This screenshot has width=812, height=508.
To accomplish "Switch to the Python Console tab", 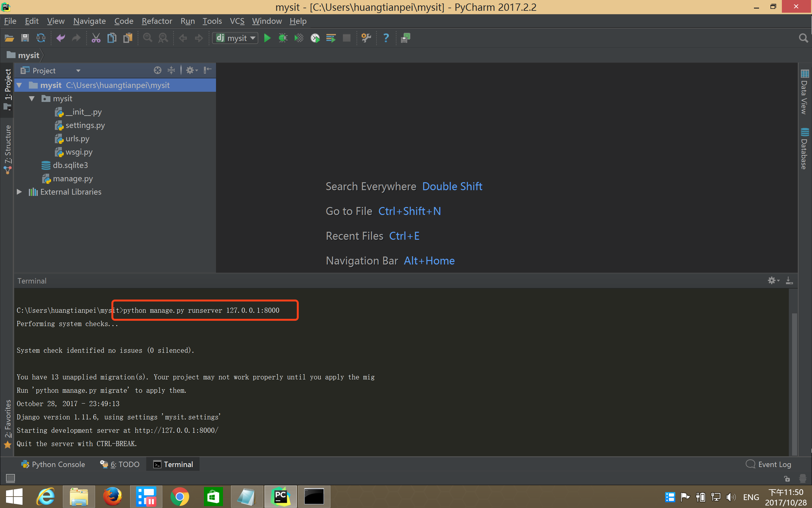I will [x=53, y=464].
